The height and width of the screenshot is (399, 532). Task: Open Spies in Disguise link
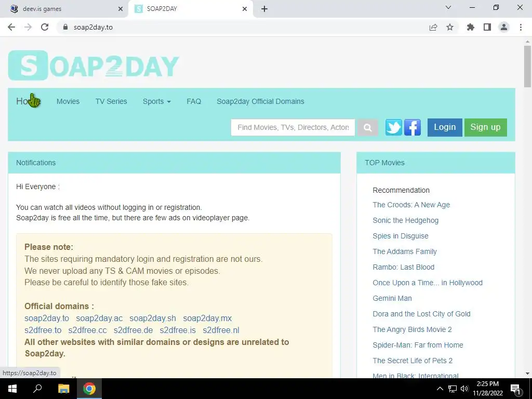401,236
